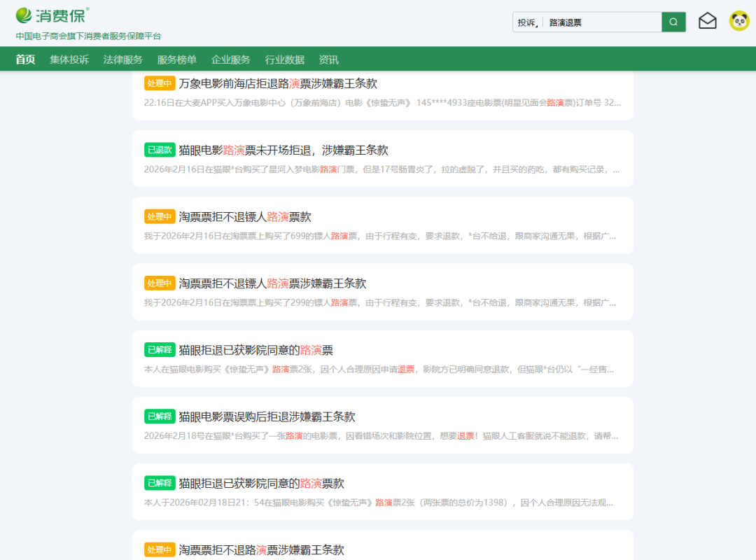Click the 消费保 logo
The image size is (756, 560).
(x=52, y=15)
